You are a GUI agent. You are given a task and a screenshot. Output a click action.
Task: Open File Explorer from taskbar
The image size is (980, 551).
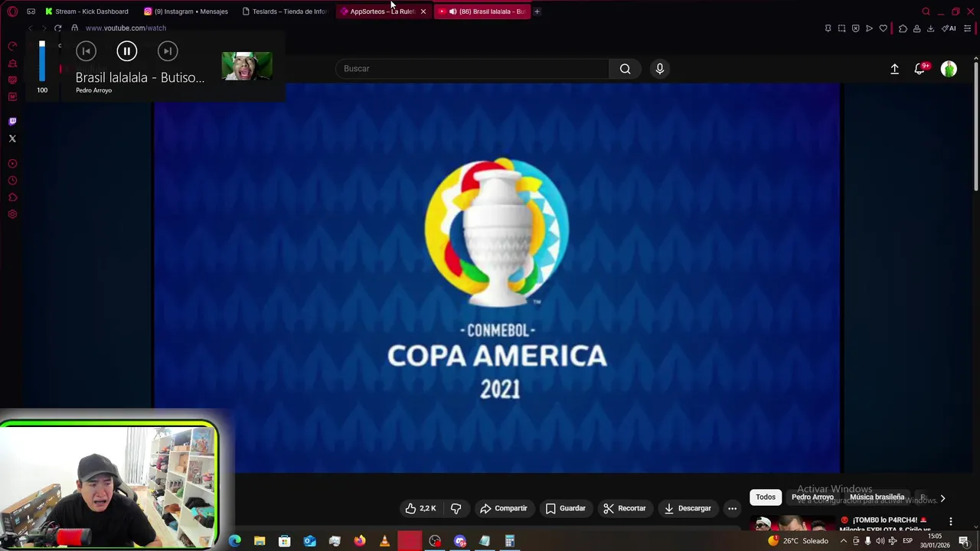(x=260, y=541)
